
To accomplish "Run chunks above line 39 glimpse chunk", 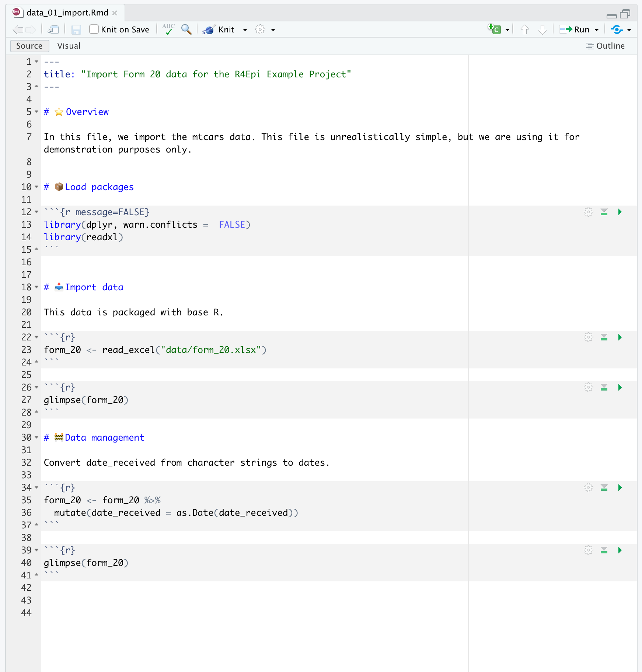I will pos(604,550).
